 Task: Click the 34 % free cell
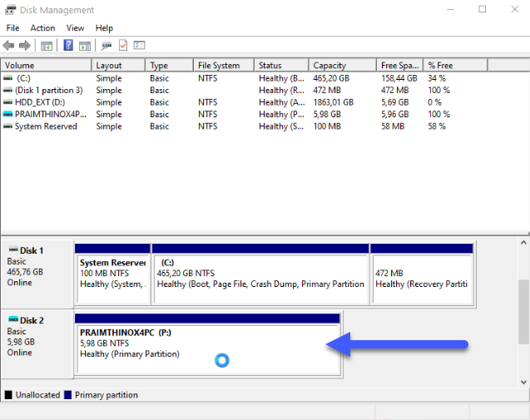pos(437,78)
